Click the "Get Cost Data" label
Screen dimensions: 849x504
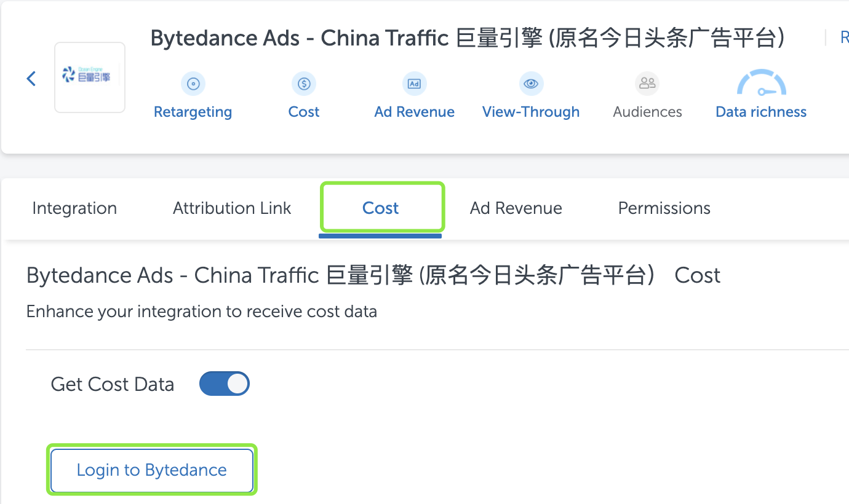click(113, 384)
